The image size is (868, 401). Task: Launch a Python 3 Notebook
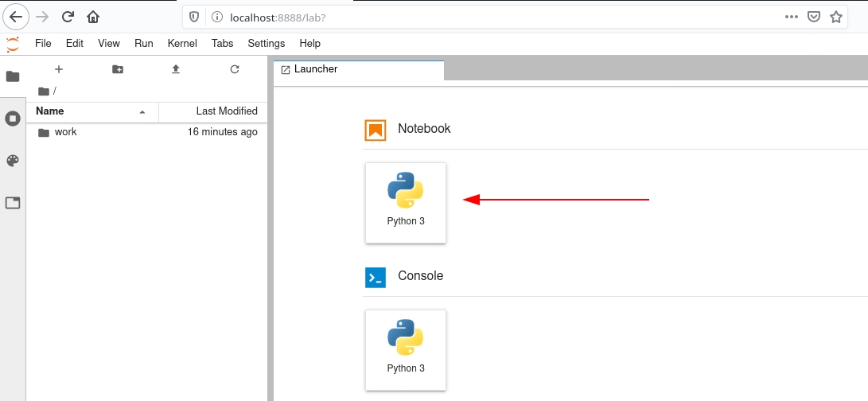[x=406, y=202]
